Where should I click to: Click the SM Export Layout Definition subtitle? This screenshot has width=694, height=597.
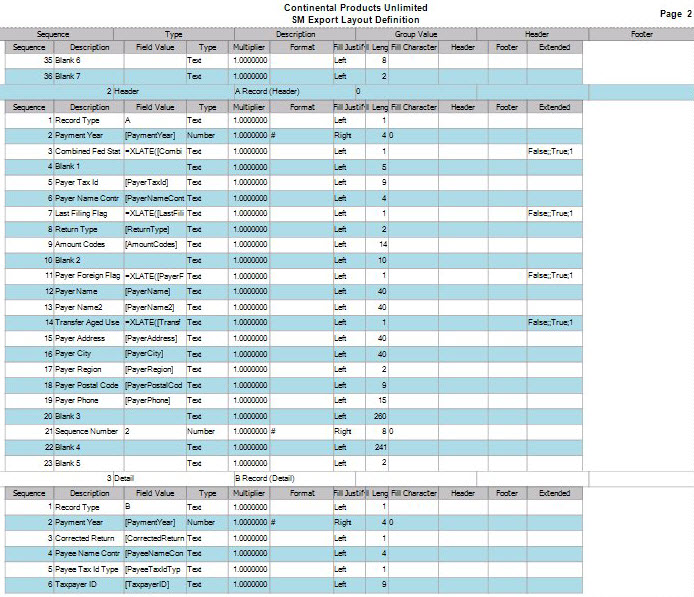[355, 19]
